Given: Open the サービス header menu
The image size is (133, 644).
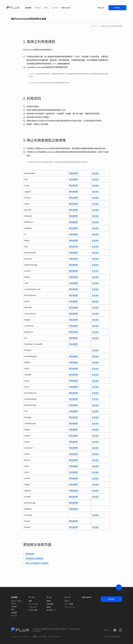Looking at the screenshot, I should click(x=37, y=8).
